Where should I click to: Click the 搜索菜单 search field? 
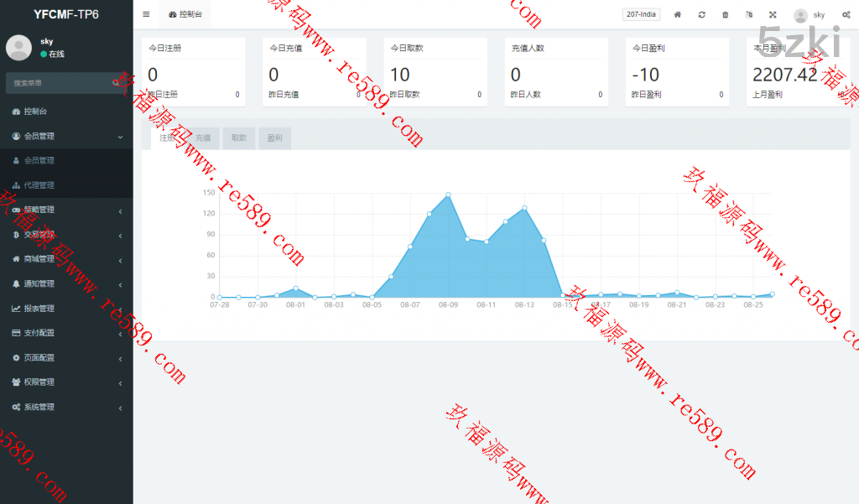click(x=59, y=83)
